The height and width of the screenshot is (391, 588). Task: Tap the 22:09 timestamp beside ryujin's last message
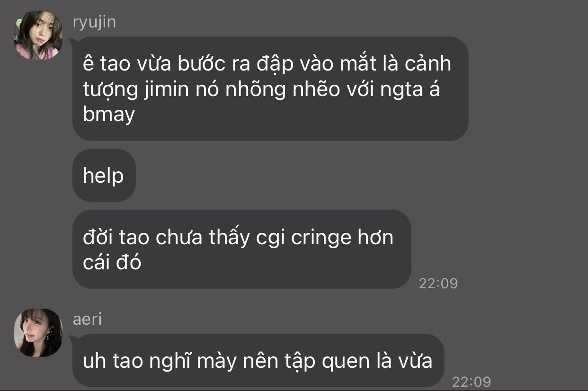coord(438,283)
